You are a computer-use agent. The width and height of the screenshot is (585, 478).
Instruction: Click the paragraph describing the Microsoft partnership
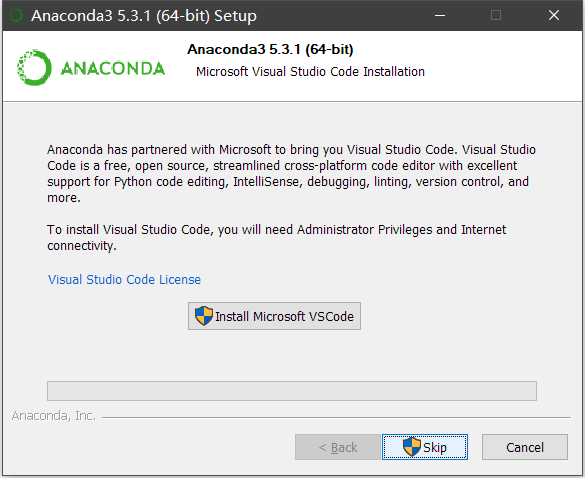pyautogui.click(x=291, y=174)
